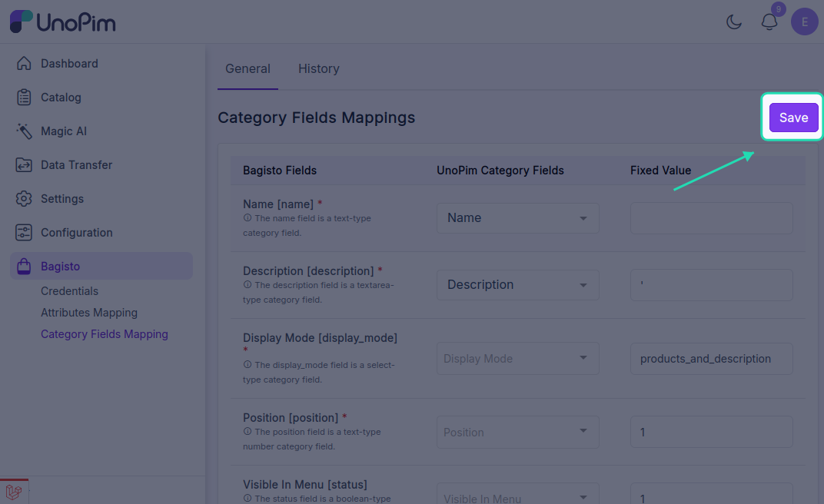Click the Position [position] label
Image resolution: width=824 pixels, height=504 pixels.
tap(290, 418)
